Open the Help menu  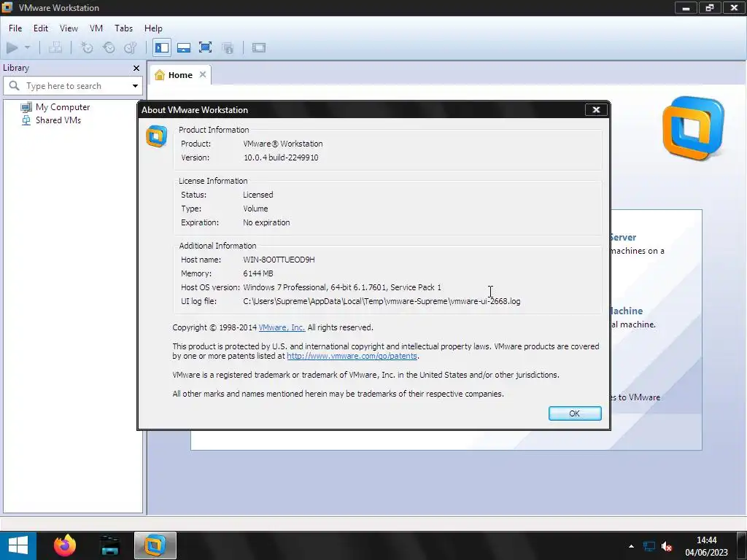click(x=153, y=28)
